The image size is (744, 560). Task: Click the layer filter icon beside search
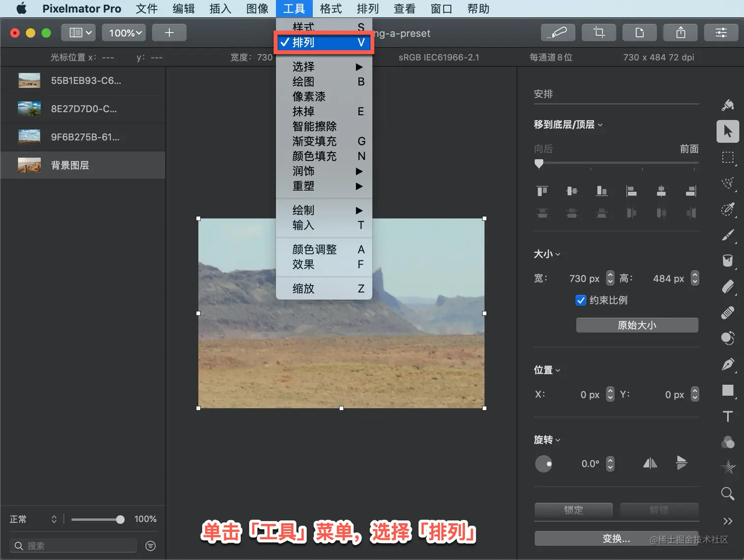click(151, 546)
